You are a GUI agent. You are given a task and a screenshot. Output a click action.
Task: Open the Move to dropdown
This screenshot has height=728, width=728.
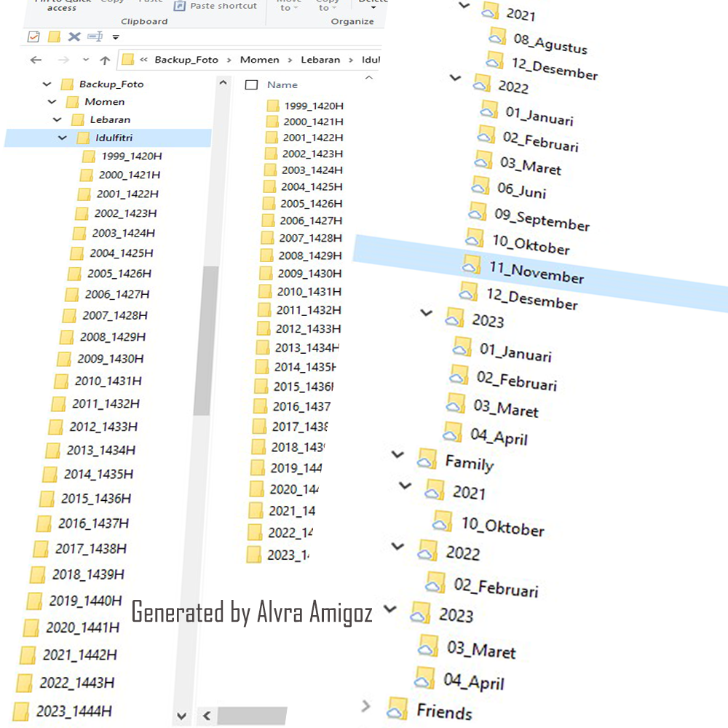[289, 6]
